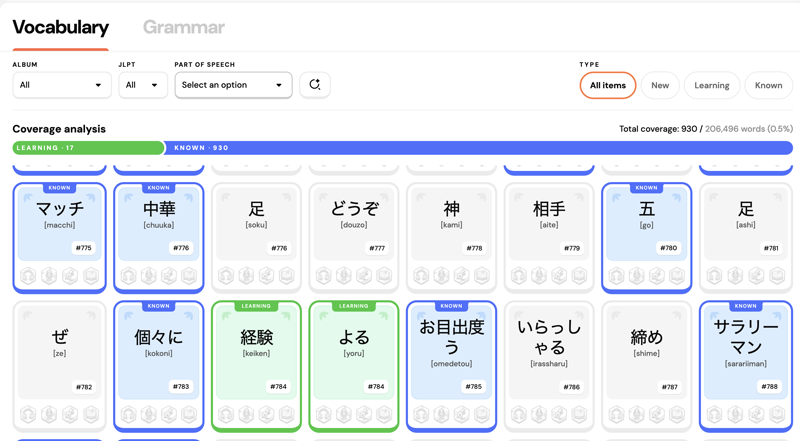Open the お目出度う [omedetou] card

pyautogui.click(x=452, y=366)
